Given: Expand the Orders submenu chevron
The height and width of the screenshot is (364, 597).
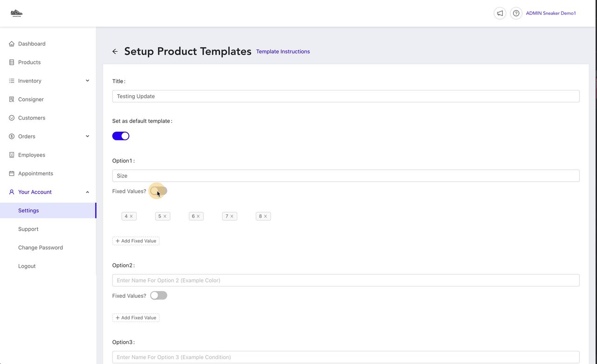Looking at the screenshot, I should pyautogui.click(x=87, y=136).
